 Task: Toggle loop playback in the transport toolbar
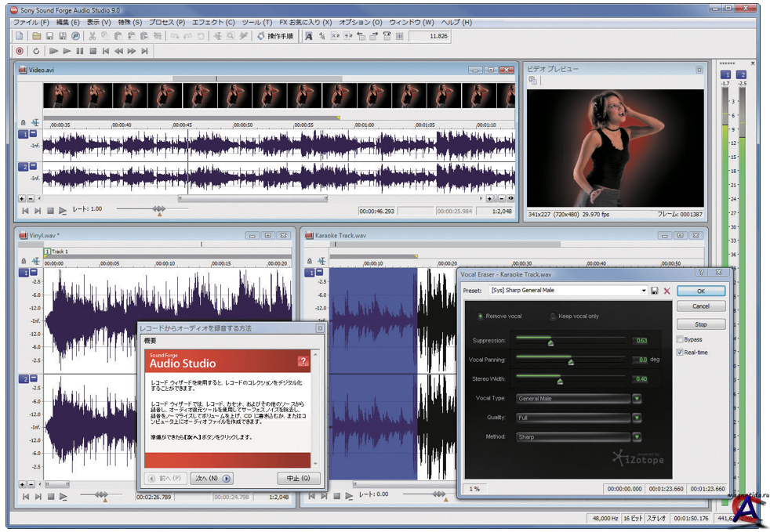tap(36, 51)
